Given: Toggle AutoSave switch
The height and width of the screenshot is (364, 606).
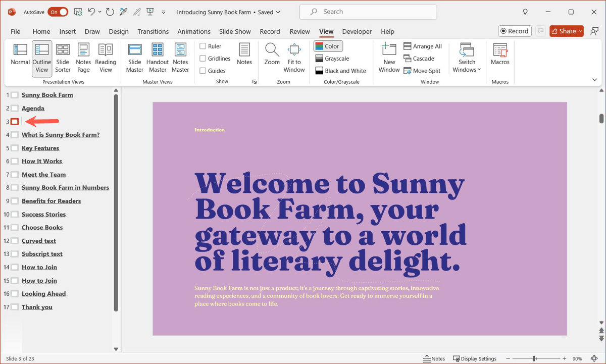Looking at the screenshot, I should pos(58,12).
